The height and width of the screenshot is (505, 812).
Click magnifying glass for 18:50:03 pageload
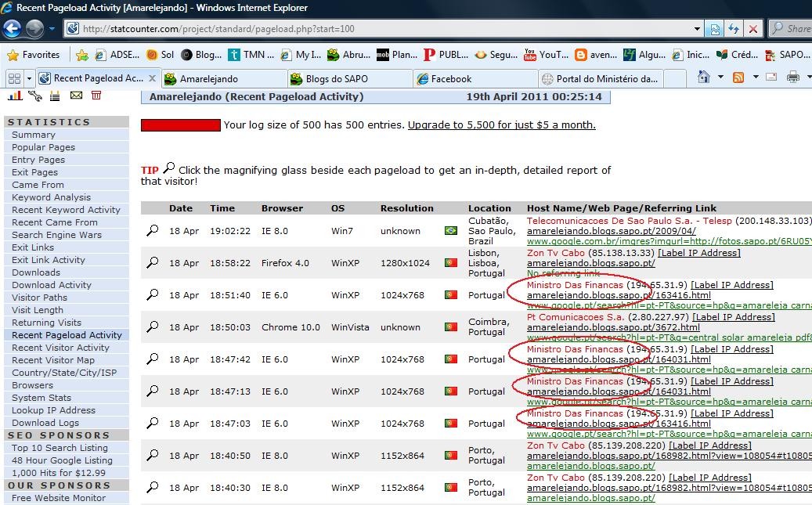pos(152,326)
